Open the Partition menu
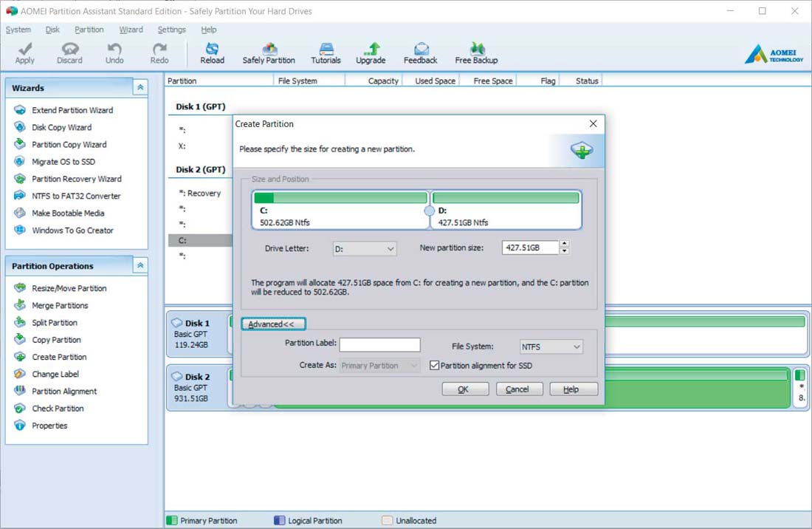The height and width of the screenshot is (529, 812). tap(89, 30)
